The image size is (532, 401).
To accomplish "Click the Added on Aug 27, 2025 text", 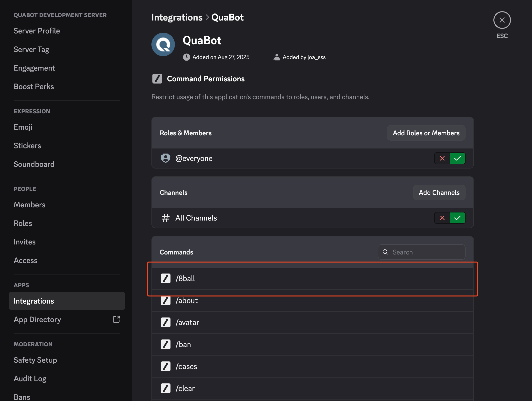I will [x=221, y=57].
